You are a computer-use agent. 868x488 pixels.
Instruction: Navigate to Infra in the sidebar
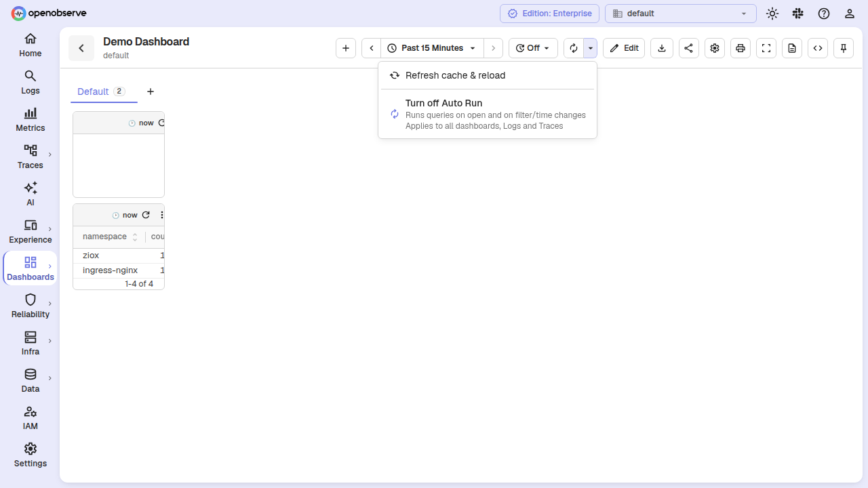pos(30,343)
